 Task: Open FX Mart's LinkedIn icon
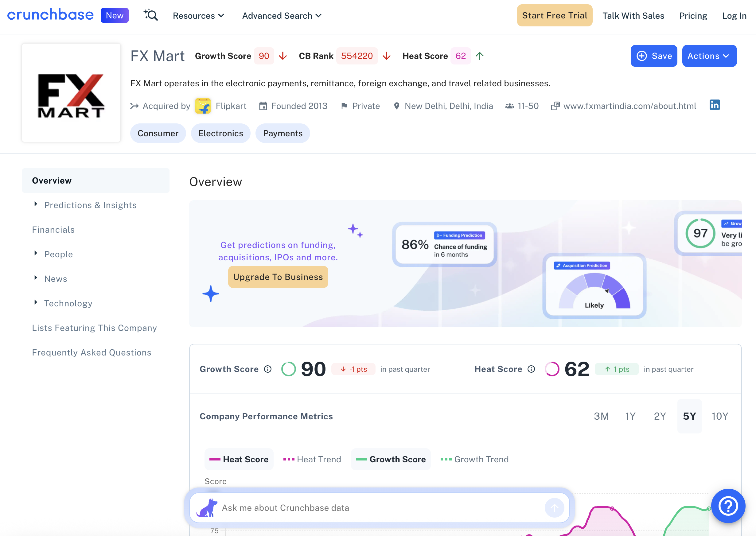[715, 105]
